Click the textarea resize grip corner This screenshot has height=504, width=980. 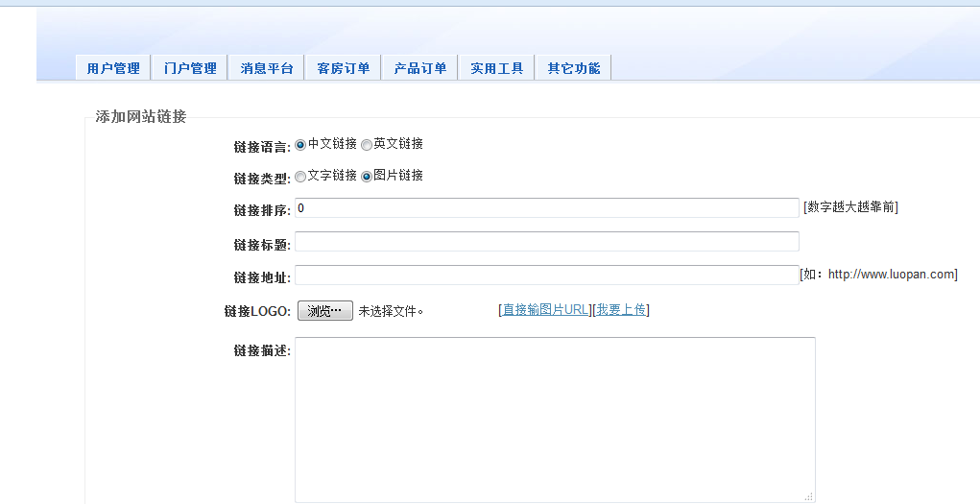click(809, 496)
